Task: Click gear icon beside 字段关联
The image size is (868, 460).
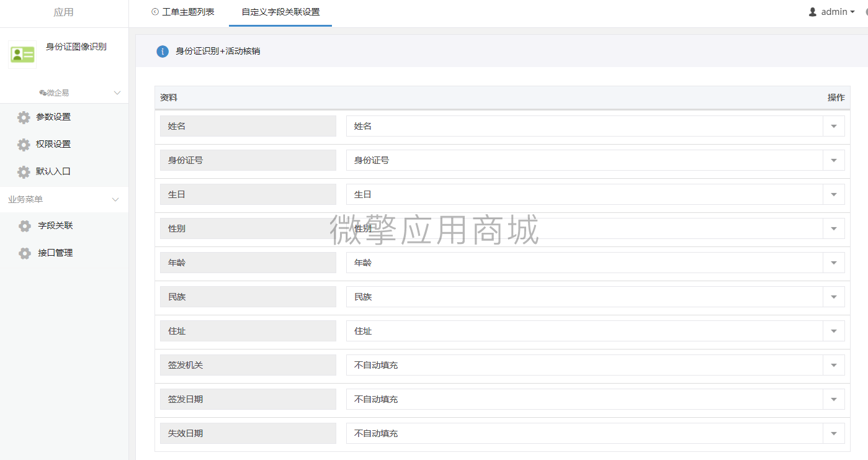Action: point(25,226)
